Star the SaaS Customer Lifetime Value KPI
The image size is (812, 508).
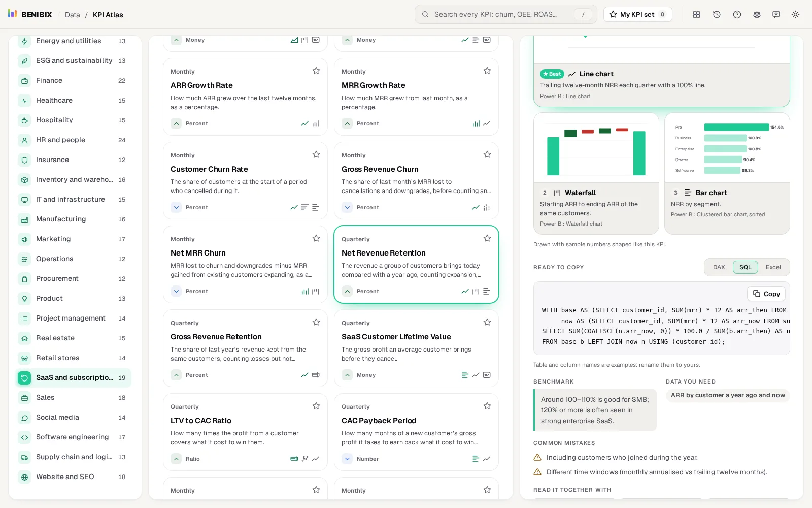(x=487, y=322)
